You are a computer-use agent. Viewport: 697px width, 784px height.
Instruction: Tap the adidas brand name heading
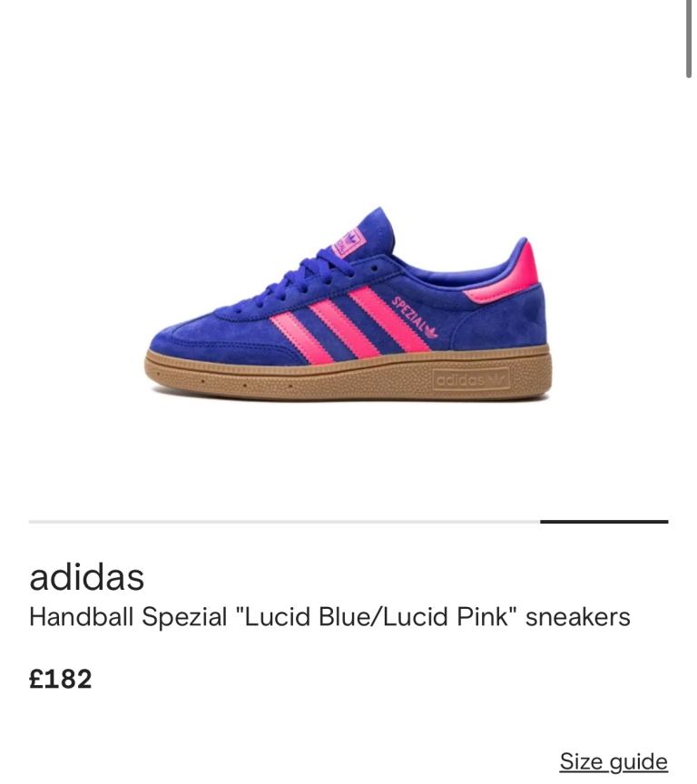pyautogui.click(x=87, y=577)
